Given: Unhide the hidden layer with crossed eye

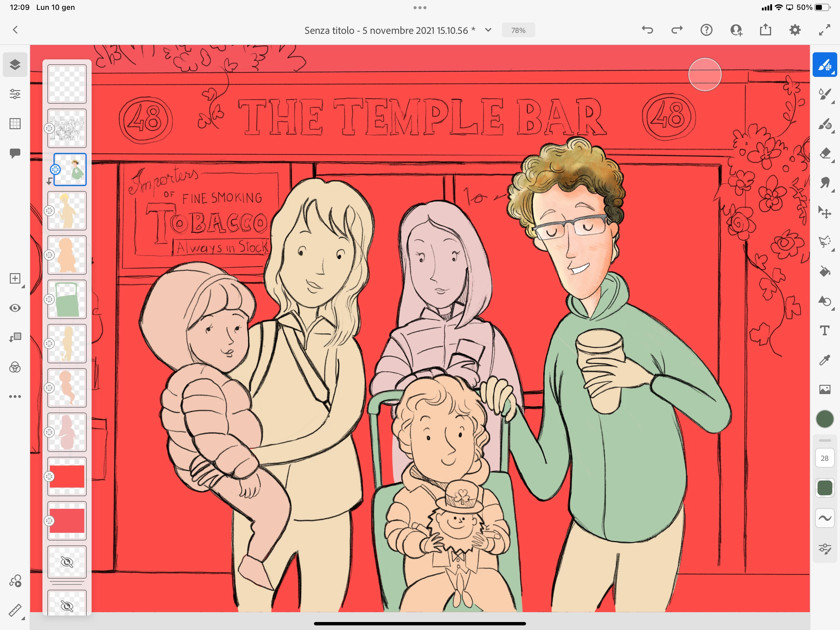Looking at the screenshot, I should [67, 562].
